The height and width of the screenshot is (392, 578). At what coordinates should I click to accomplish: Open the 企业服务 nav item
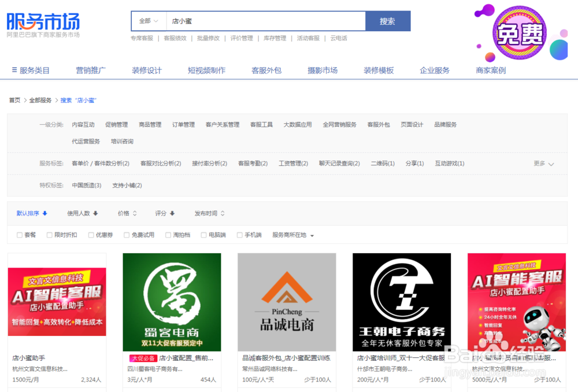pyautogui.click(x=435, y=70)
